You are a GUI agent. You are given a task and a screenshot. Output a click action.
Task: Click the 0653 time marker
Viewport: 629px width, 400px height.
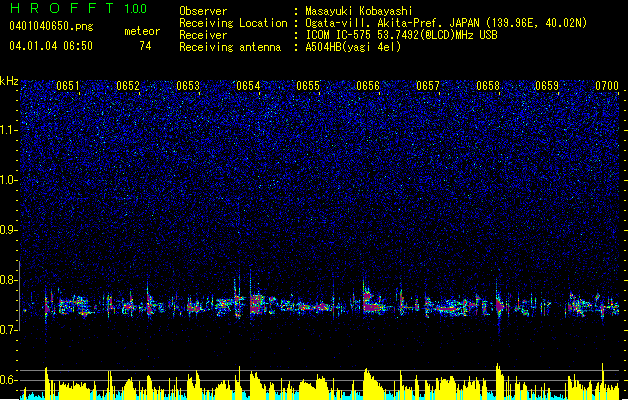[x=188, y=86]
